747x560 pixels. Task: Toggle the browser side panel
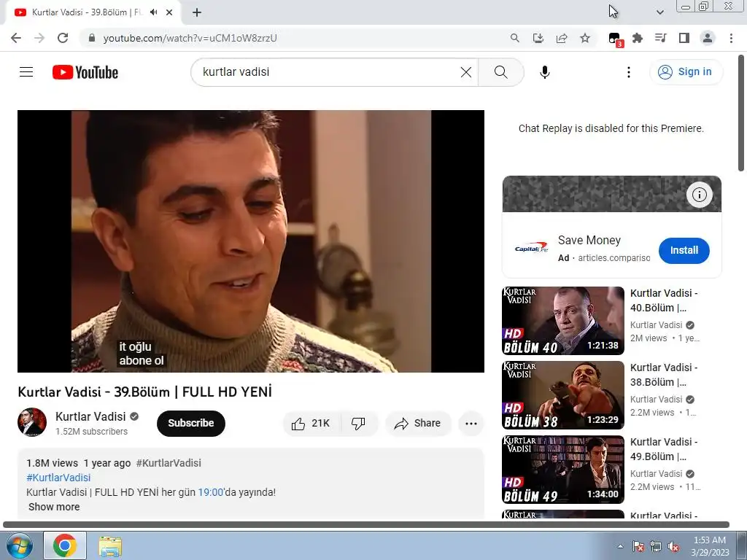coord(684,38)
